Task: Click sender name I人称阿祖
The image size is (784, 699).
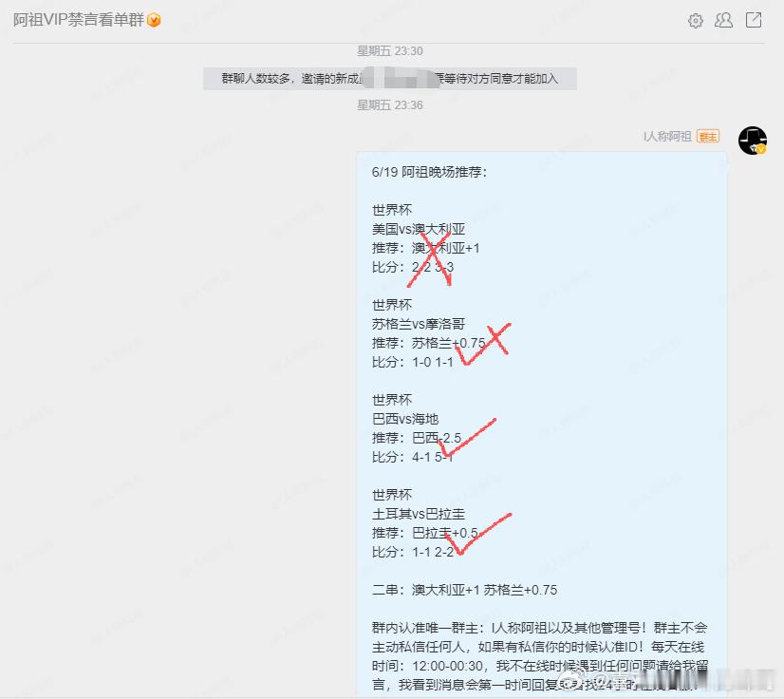Action: click(x=667, y=136)
